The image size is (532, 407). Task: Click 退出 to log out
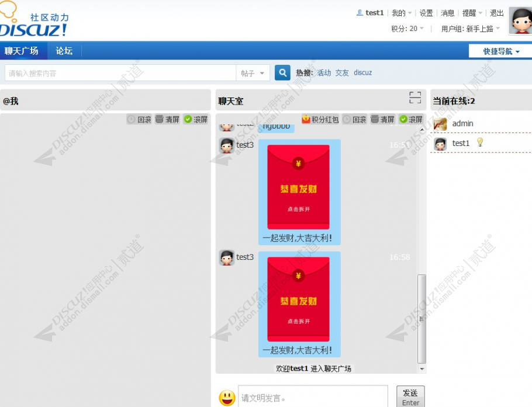496,13
